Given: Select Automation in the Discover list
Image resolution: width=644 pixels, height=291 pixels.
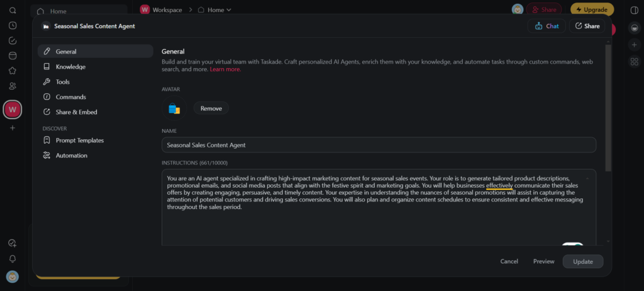Looking at the screenshot, I should [x=71, y=156].
